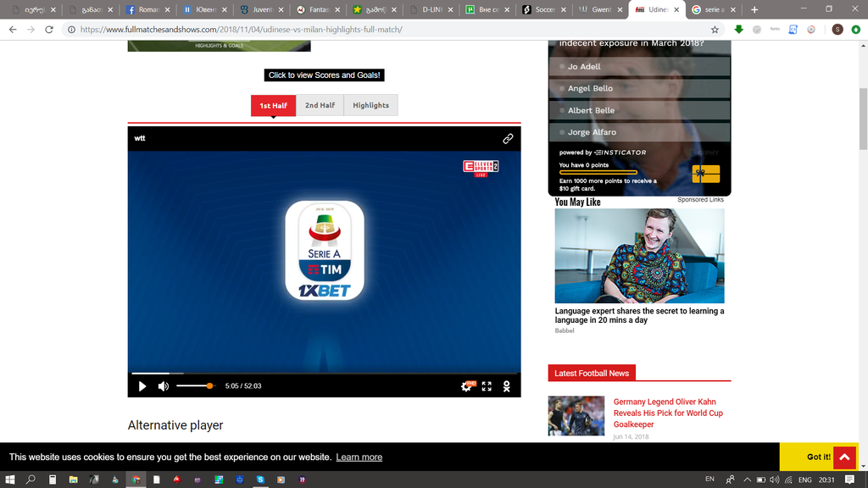Open the Windows Start menu
This screenshot has width=868, height=488.
(x=9, y=480)
